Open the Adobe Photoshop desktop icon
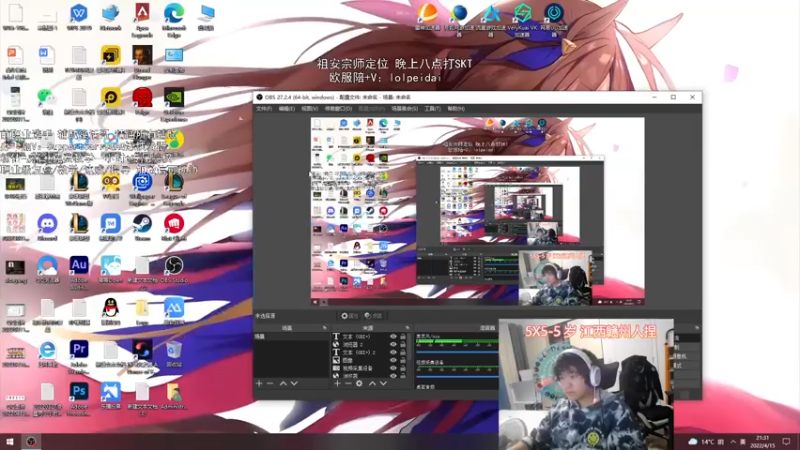Viewport: 800px width, 450px height. (79, 399)
